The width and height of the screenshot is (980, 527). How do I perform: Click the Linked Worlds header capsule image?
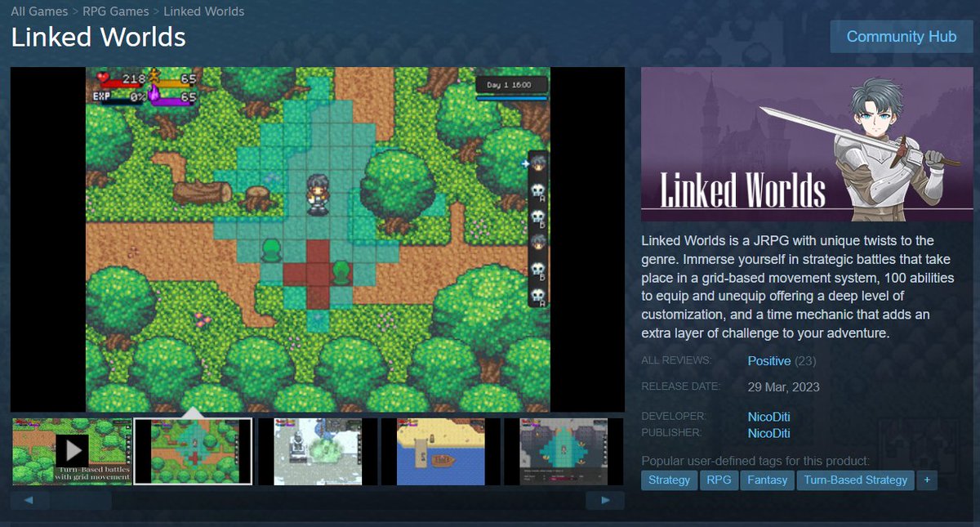807,144
